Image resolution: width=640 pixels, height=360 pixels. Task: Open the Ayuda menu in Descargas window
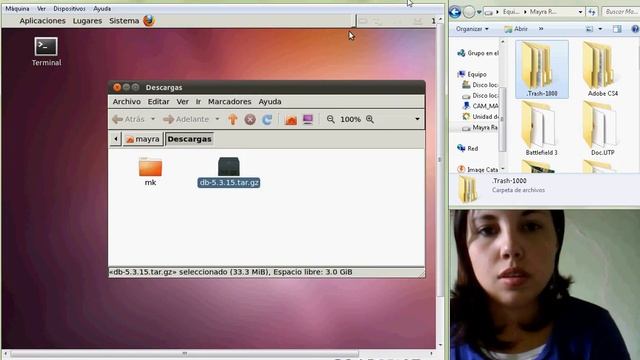[270, 102]
